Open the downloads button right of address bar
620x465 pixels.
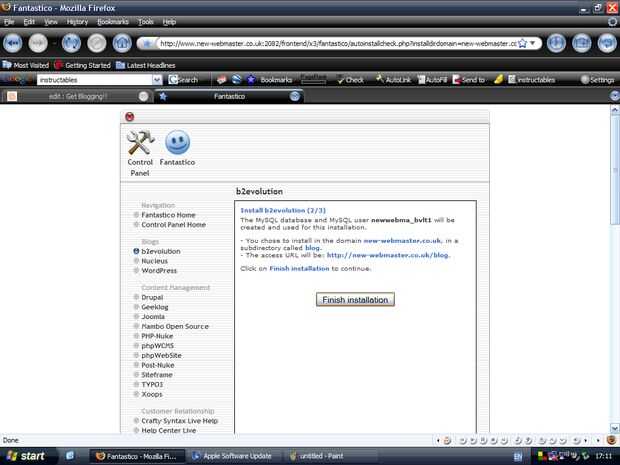(556, 43)
